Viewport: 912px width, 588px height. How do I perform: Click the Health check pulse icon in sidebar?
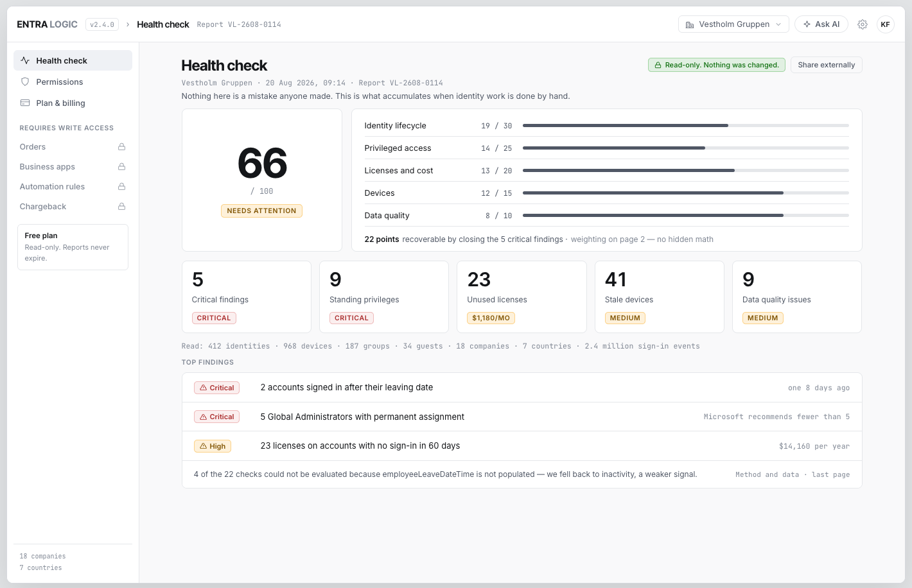point(25,60)
